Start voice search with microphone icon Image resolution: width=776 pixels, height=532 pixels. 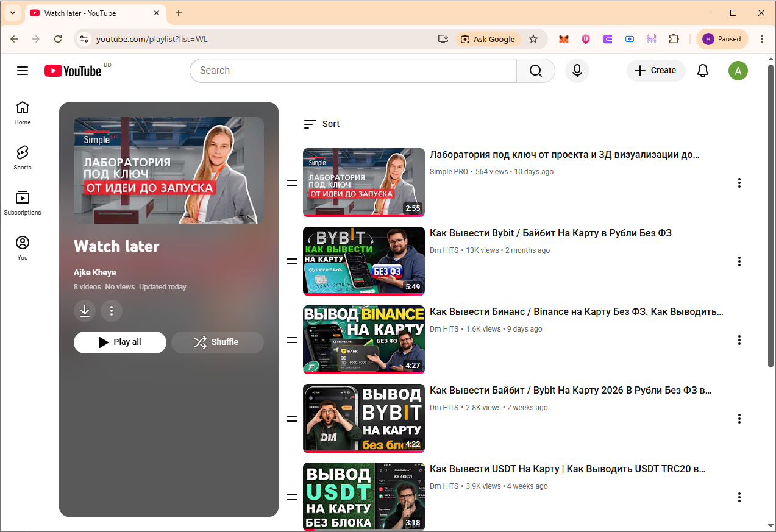click(577, 71)
